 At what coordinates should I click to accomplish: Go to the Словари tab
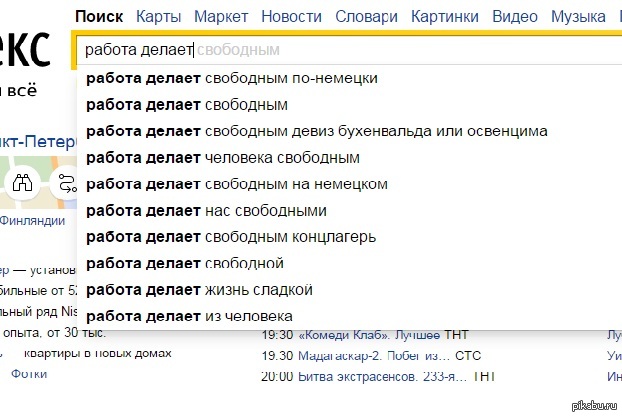pos(364,17)
